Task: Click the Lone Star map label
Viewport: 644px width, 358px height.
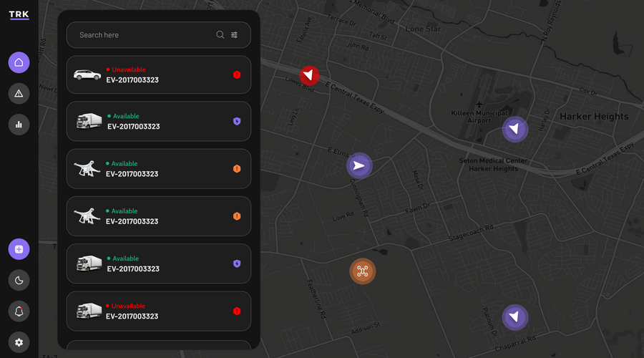Action: (x=423, y=29)
